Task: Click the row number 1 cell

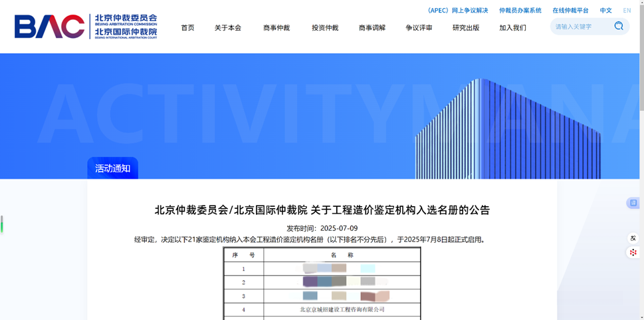Action: [243, 269]
